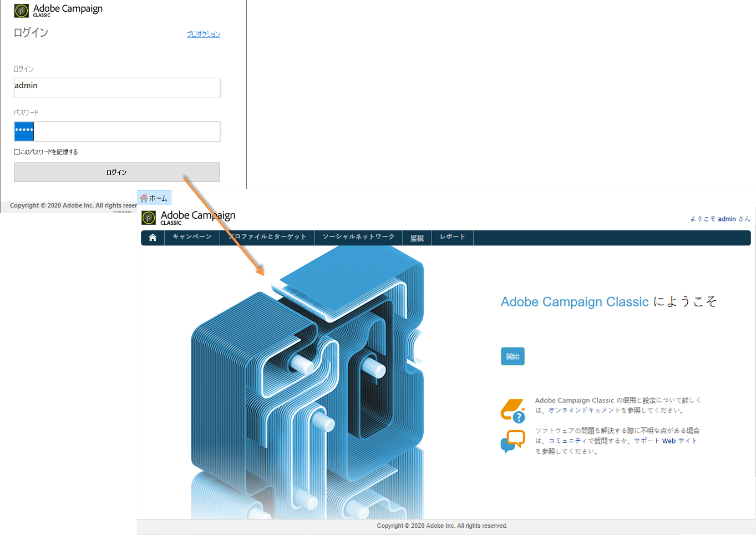Image resolution: width=756 pixels, height=535 pixels.
Task: Click the admin user link in welcome text
Action: [727, 219]
